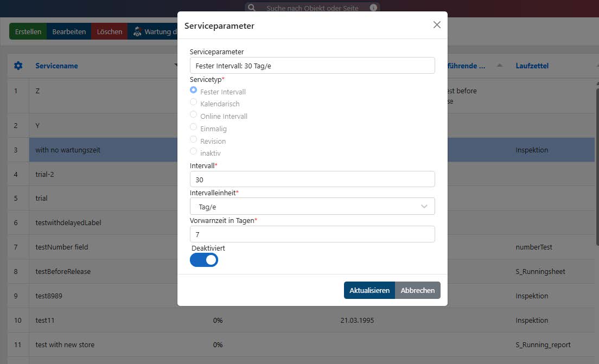
Task: Choose the Einmalig radio option
Action: [194, 127]
